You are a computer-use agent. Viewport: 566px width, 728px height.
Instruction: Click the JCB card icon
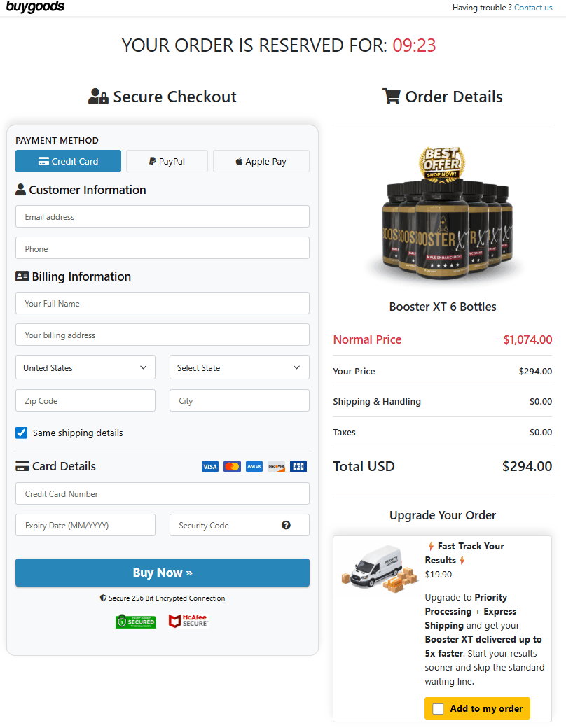coord(298,466)
